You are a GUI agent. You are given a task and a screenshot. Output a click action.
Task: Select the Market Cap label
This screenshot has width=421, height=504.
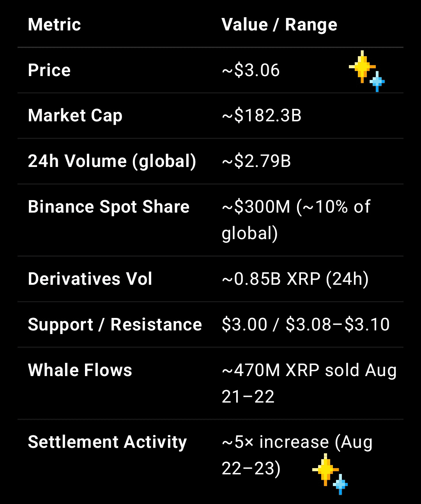coord(75,116)
